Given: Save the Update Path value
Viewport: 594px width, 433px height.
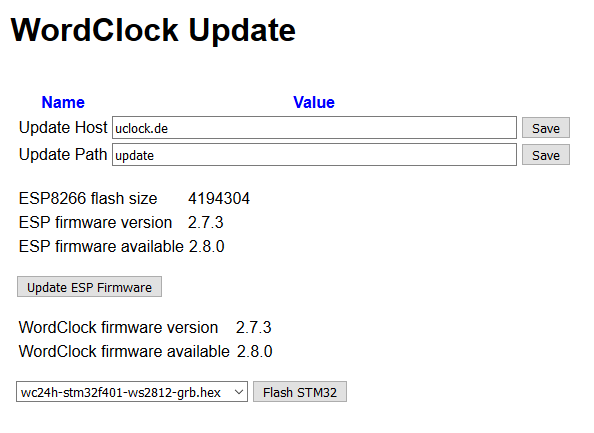Looking at the screenshot, I should click(546, 155).
